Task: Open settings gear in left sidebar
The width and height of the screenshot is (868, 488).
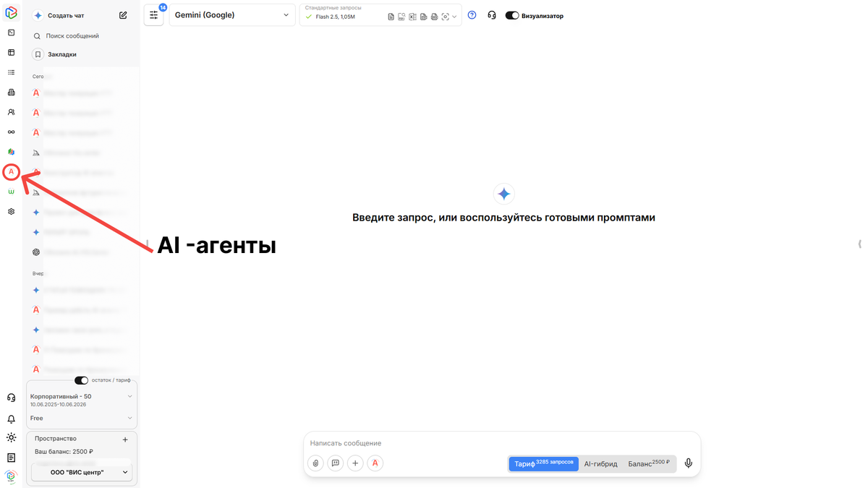Action: click(11, 212)
